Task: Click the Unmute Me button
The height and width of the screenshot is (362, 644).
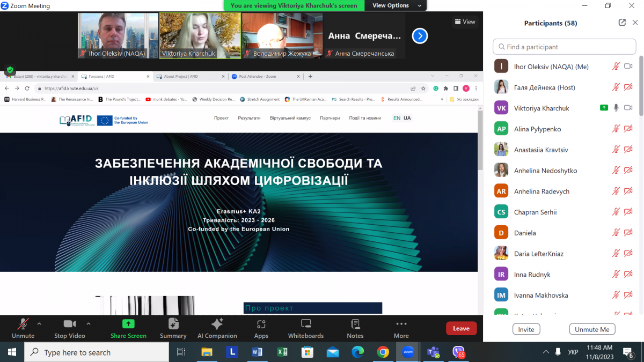Action: tap(592, 329)
